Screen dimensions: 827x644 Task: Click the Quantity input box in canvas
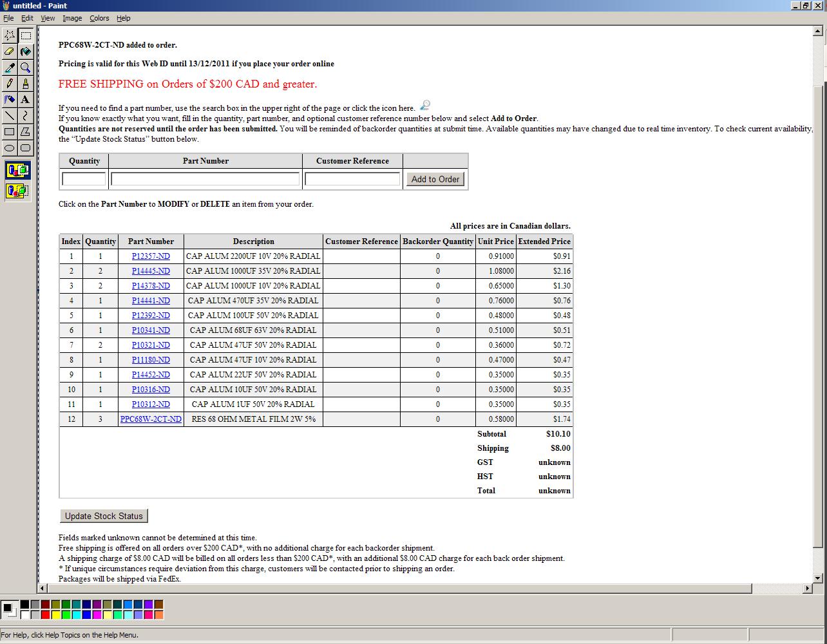pos(84,179)
